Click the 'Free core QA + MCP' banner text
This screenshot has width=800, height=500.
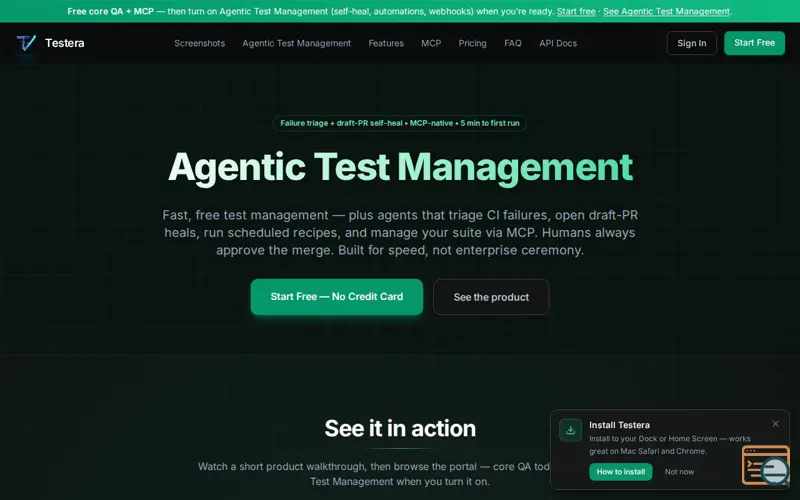pyautogui.click(x=111, y=11)
